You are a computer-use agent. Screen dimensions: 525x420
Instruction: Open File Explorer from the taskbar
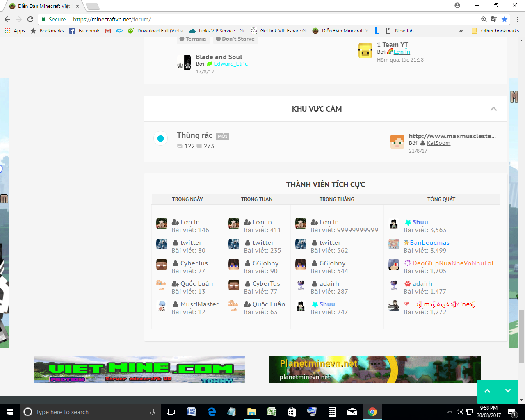click(x=251, y=412)
